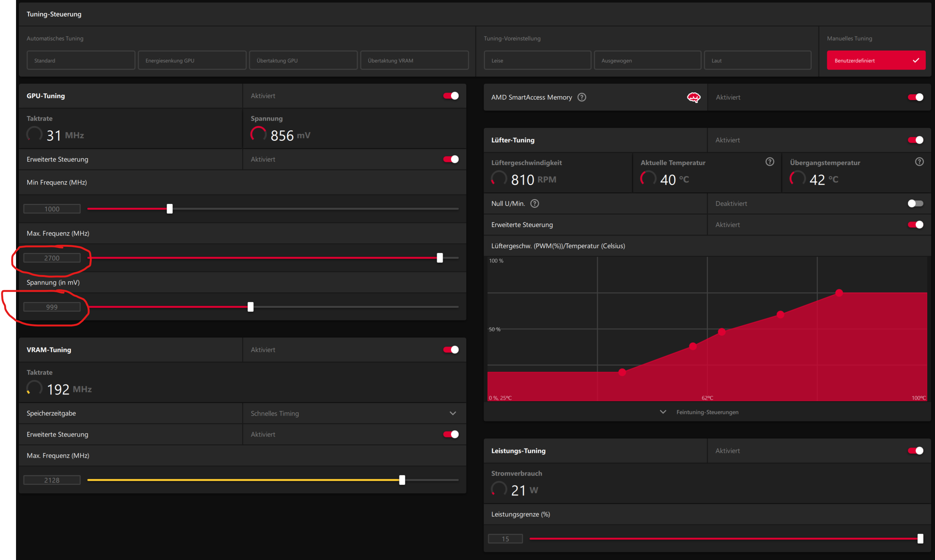Turn off the VRAM-Tuning toggle

click(451, 350)
